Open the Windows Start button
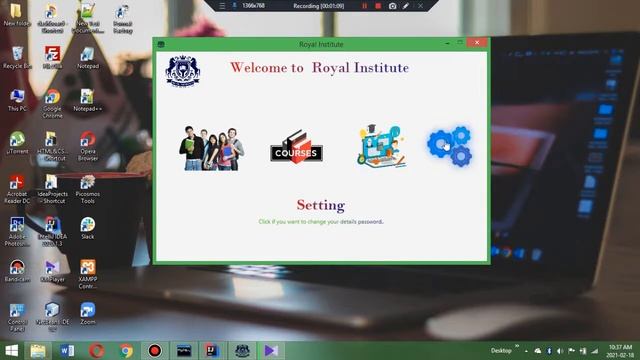 point(11,351)
